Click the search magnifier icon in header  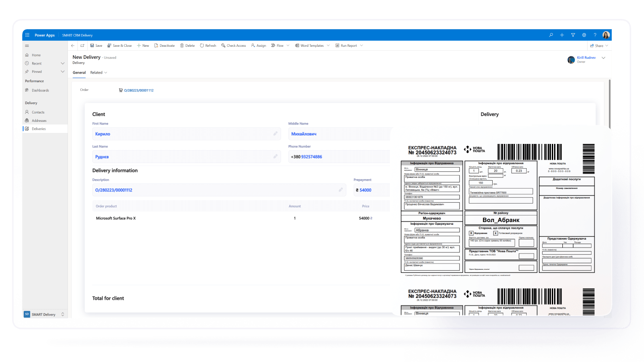coord(551,35)
